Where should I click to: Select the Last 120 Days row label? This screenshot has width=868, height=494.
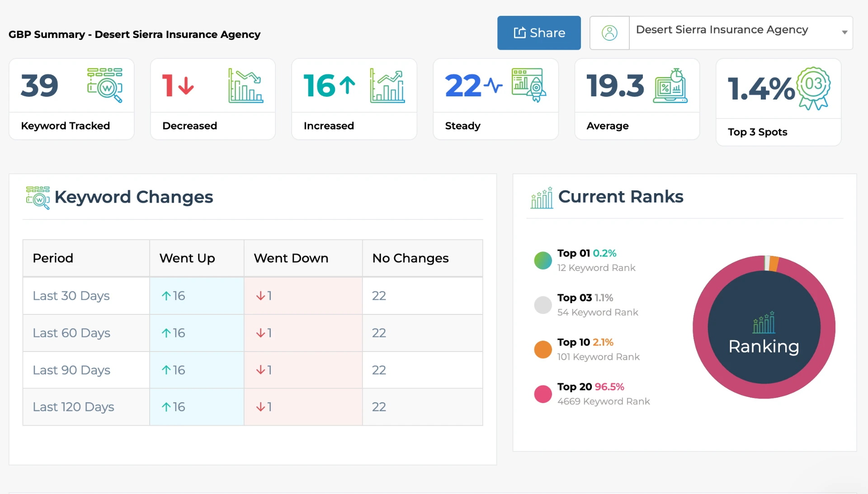73,407
